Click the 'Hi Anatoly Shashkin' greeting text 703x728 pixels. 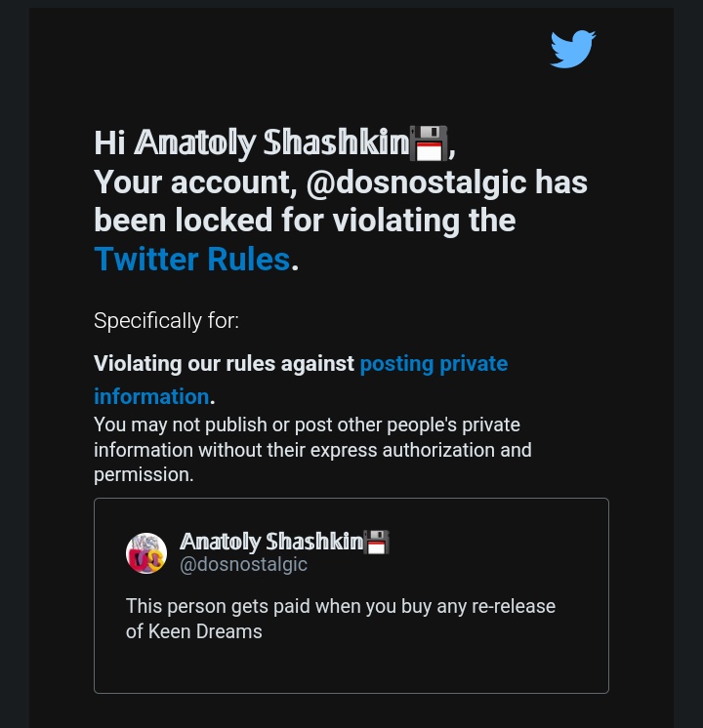click(x=251, y=143)
